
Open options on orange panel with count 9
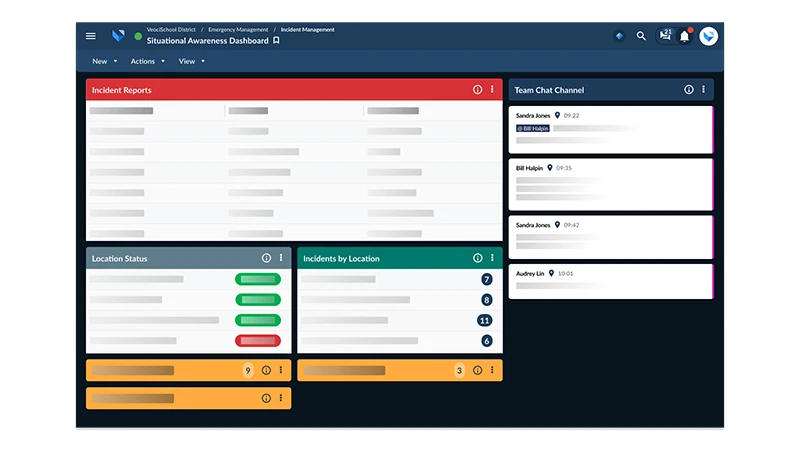tap(281, 370)
